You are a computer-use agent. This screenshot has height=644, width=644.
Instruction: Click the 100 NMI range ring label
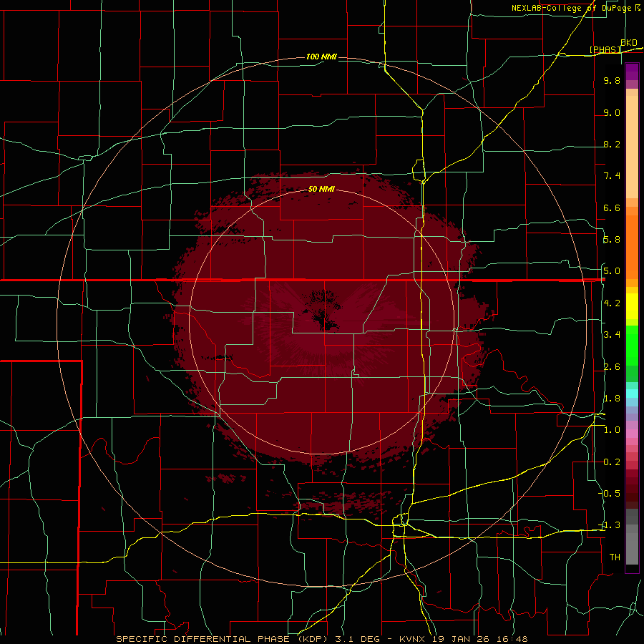click(x=321, y=57)
